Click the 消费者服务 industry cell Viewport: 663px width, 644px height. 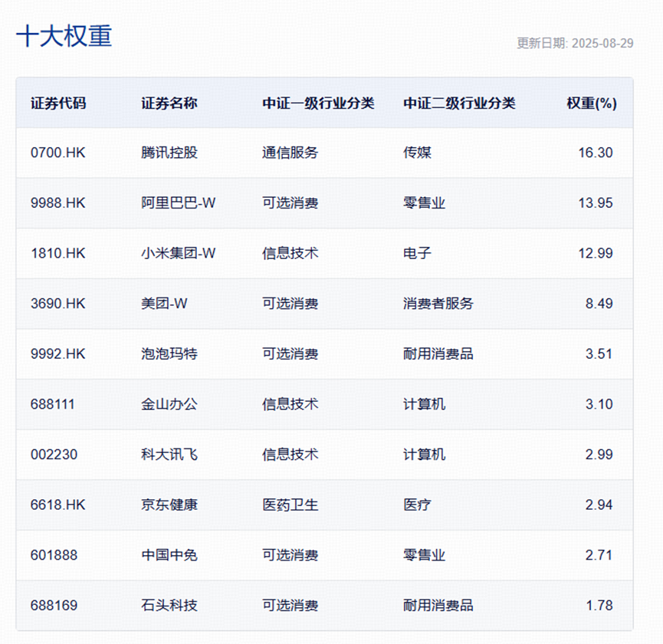click(x=438, y=304)
